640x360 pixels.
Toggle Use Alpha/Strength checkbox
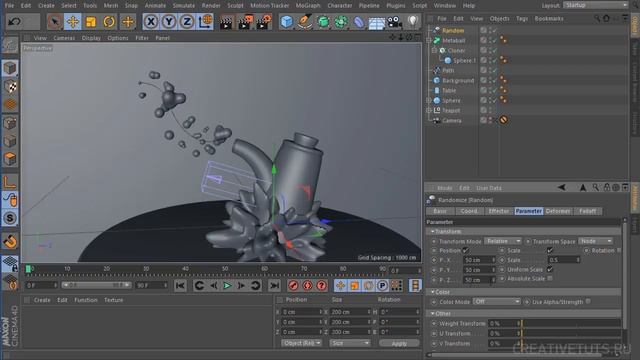(588, 301)
